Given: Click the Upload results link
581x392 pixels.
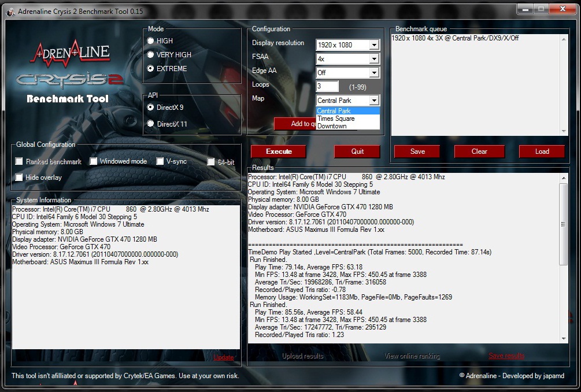Looking at the screenshot, I should click(x=303, y=356).
